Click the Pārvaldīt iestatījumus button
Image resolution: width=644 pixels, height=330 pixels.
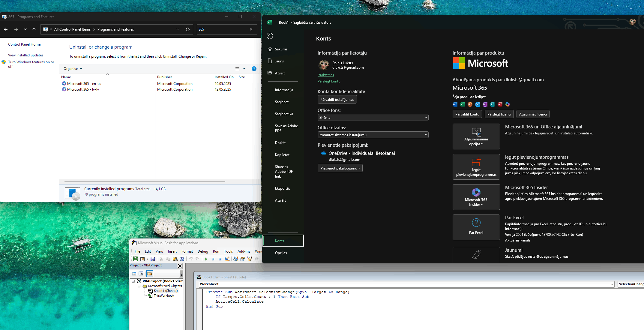[337, 100]
